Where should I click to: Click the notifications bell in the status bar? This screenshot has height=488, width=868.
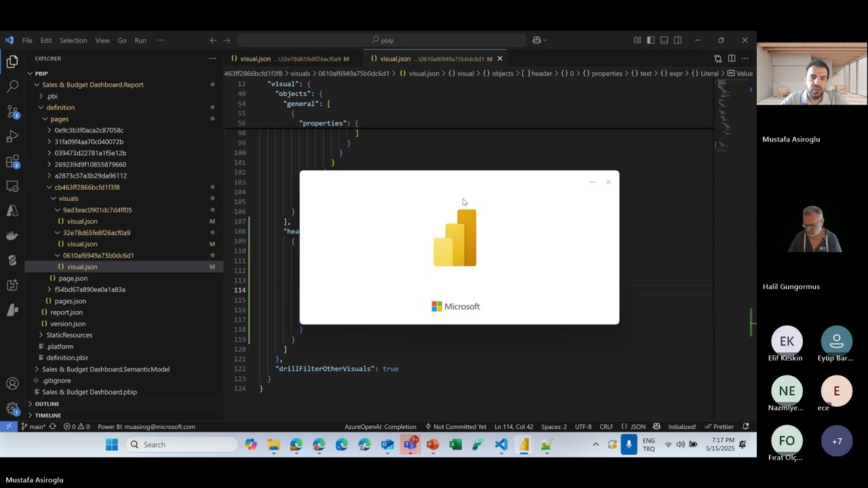pyautogui.click(x=746, y=427)
